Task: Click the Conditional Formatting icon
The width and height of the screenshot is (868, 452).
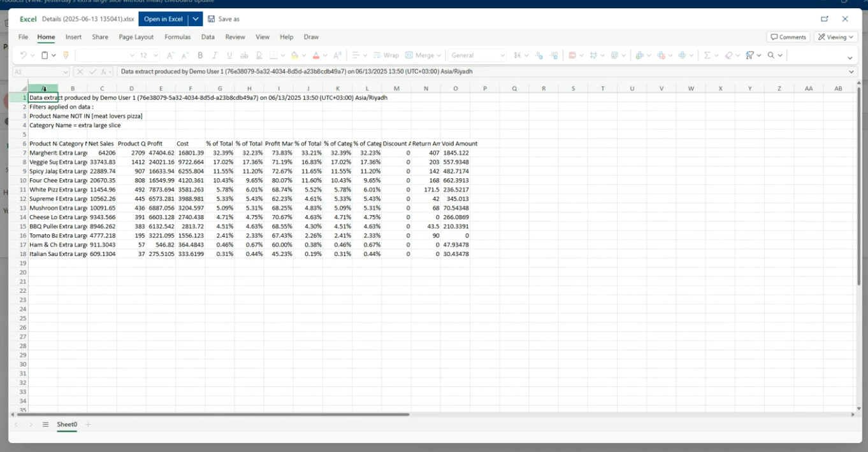Action: coord(572,55)
